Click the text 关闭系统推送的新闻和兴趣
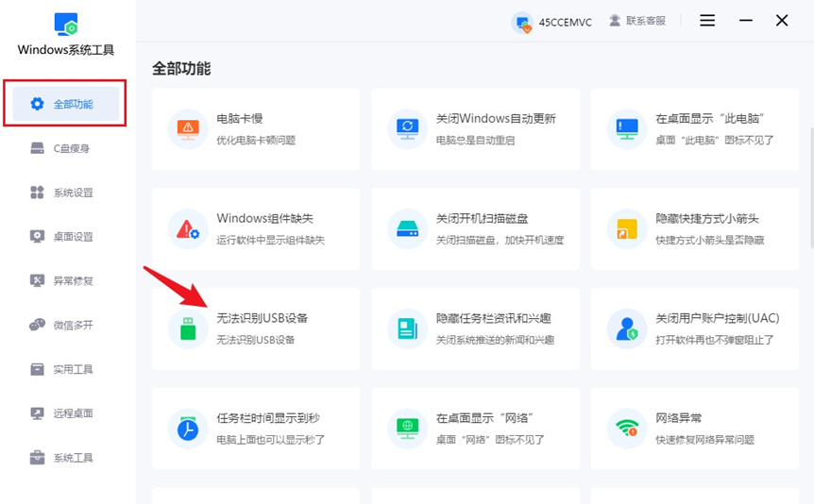 pyautogui.click(x=495, y=340)
